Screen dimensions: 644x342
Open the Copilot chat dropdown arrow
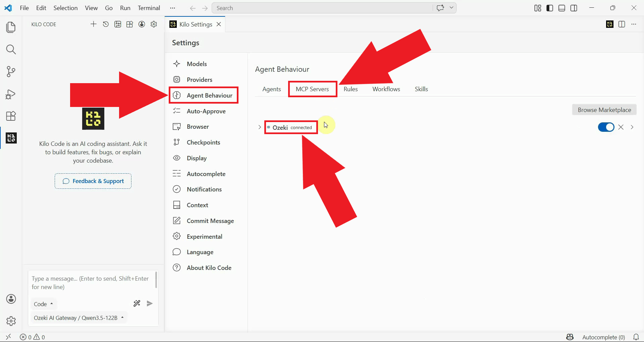pos(451,8)
